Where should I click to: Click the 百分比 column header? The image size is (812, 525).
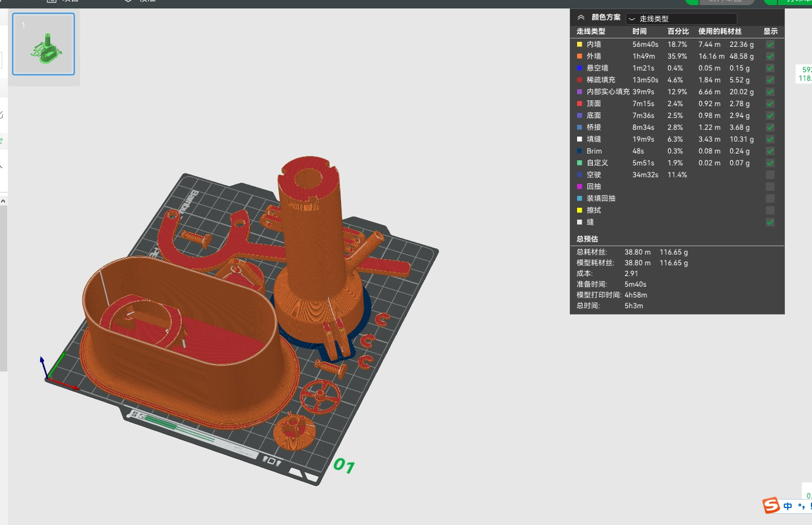click(678, 32)
